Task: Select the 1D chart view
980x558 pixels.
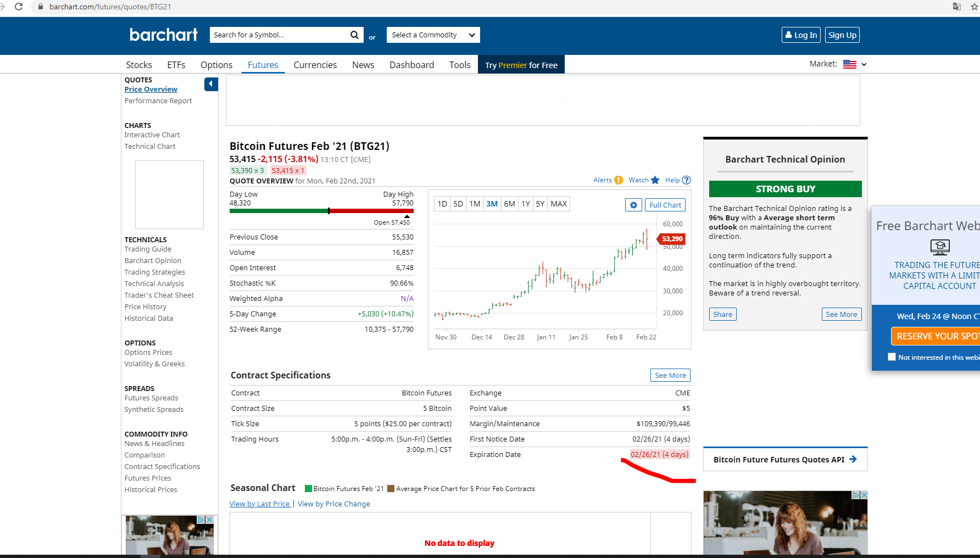Action: [442, 204]
